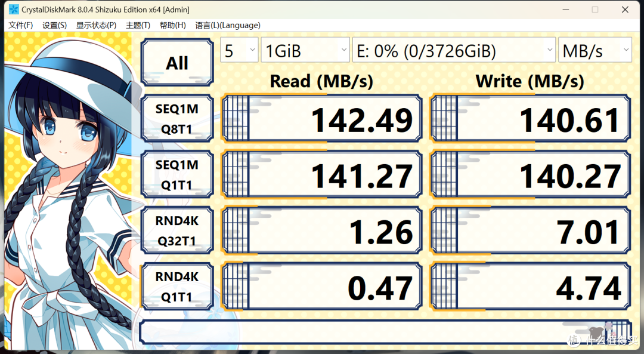Maximize the CrystalDiskMark window
644x354 pixels.
[595, 10]
